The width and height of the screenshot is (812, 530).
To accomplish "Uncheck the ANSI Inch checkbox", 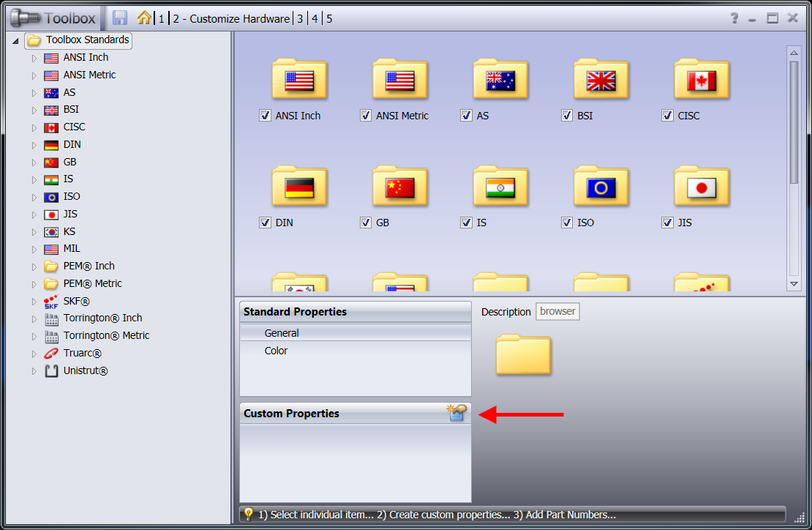I will click(265, 116).
